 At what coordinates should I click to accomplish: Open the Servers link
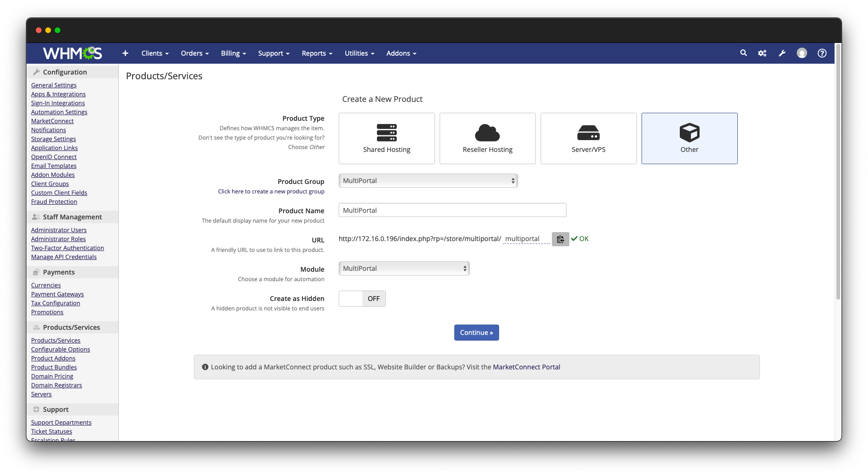tap(42, 394)
